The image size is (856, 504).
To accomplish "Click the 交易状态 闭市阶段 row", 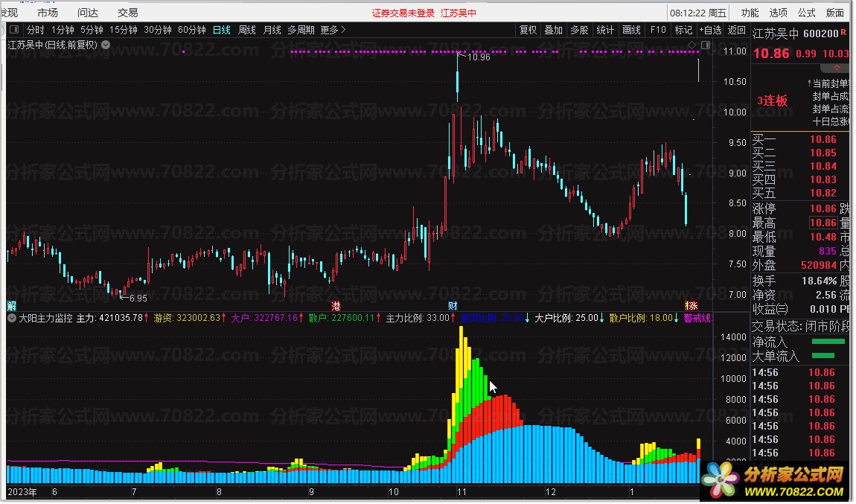I will (x=801, y=327).
